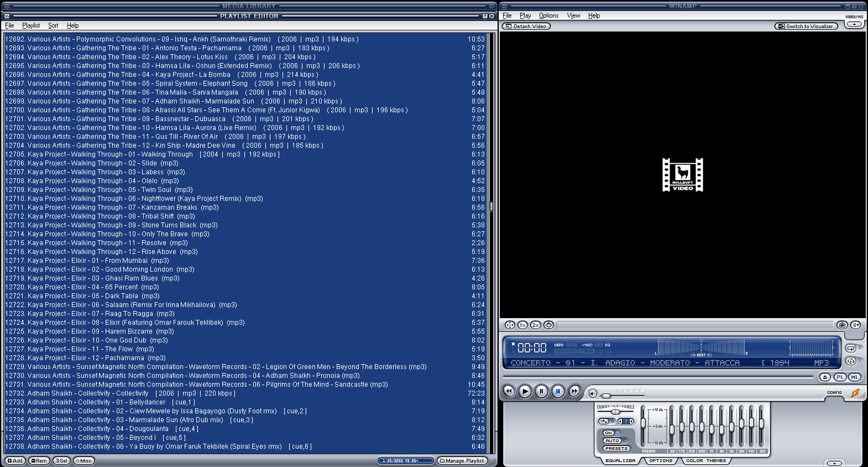868x467 pixels.
Task: Open the Help menu in the playlist editor
Action: pyautogui.click(x=73, y=25)
